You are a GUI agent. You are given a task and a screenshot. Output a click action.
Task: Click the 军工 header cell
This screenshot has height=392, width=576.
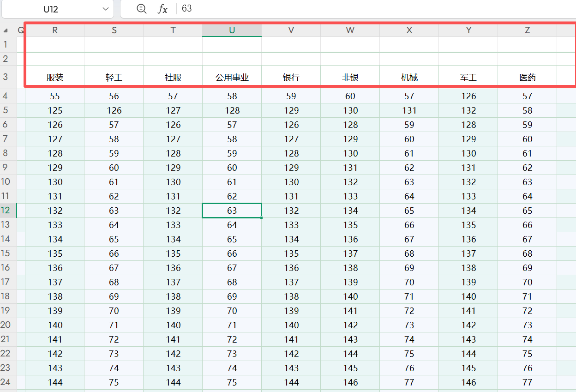tap(468, 78)
